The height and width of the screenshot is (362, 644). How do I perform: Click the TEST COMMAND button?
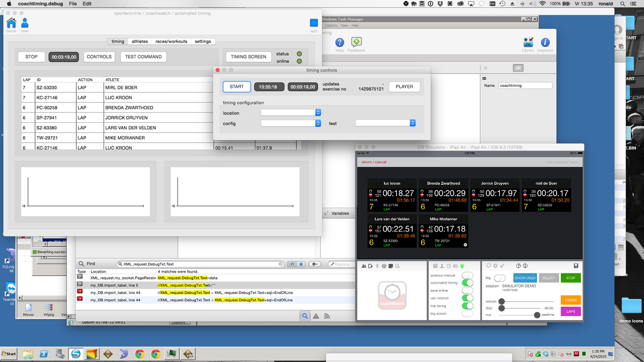[143, 56]
